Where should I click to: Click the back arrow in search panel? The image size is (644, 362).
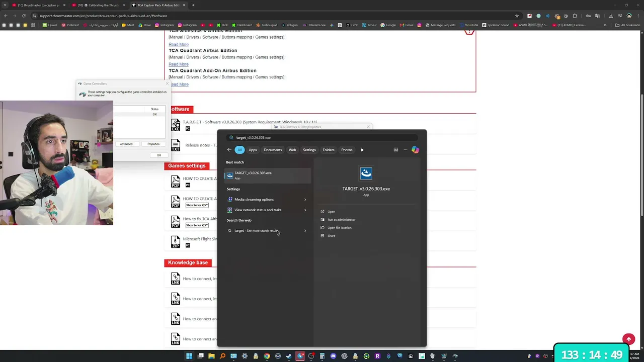click(229, 150)
